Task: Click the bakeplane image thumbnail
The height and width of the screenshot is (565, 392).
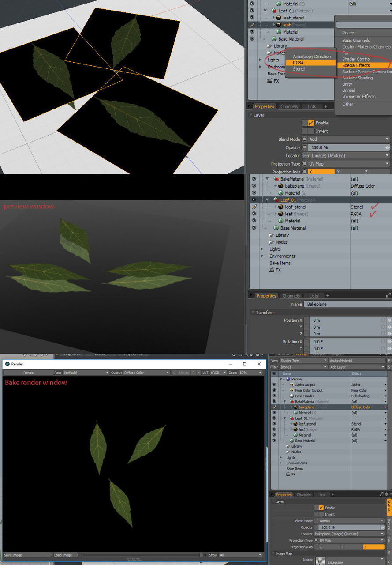Action: pos(320,561)
